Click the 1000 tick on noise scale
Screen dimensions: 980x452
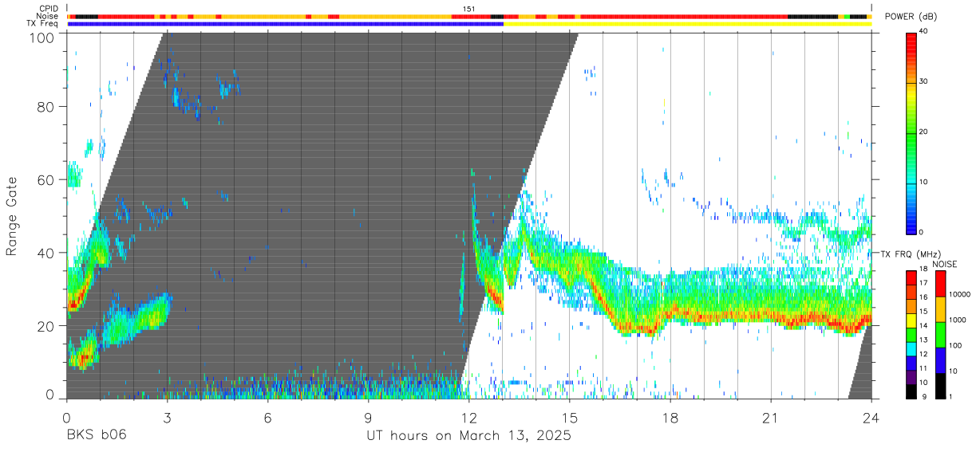[958, 320]
